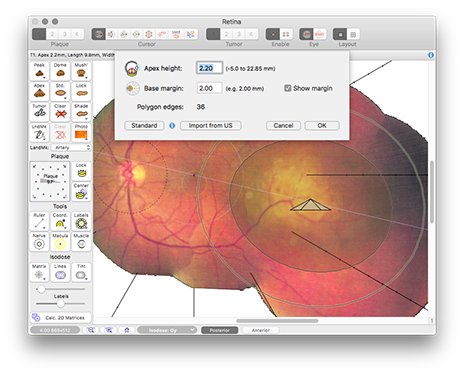Click the home reset-view icon
Viewport: 464px width, 375px height.
coord(127,330)
